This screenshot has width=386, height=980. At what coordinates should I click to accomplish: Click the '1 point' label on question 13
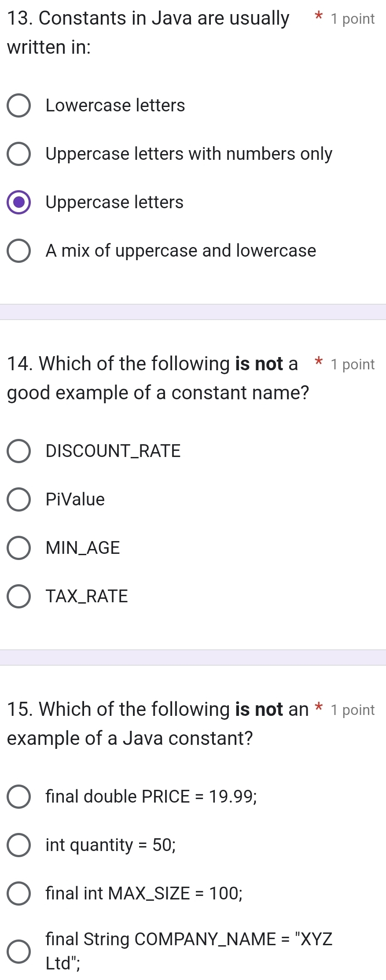point(353,19)
